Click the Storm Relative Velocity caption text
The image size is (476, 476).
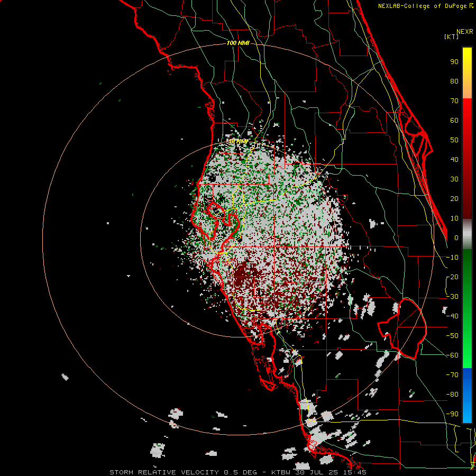click(x=237, y=472)
